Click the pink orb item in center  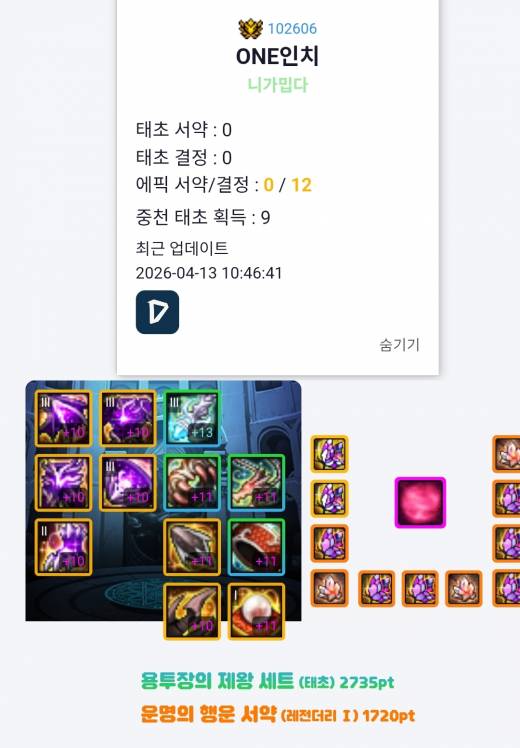click(420, 502)
